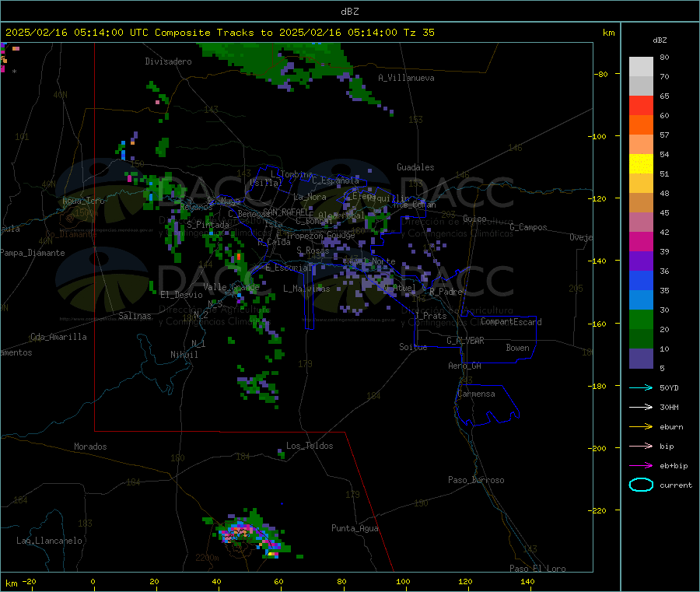The width and height of the screenshot is (700, 592).
Task: Click the 'S_Rosas' map label
Action: click(x=313, y=250)
